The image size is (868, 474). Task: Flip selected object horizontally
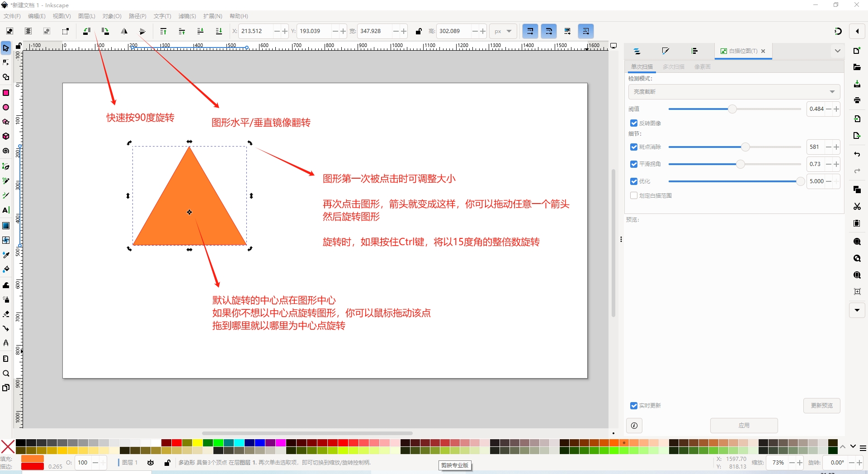pos(124,31)
